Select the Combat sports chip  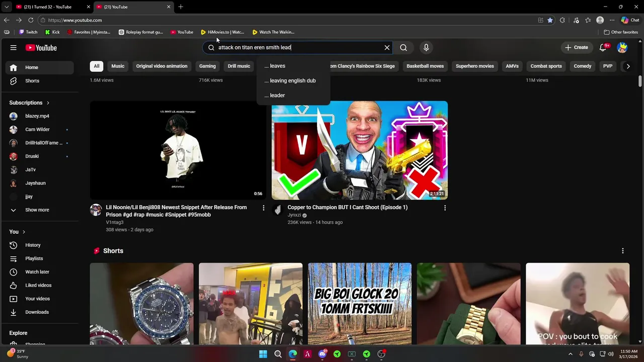tap(546, 66)
